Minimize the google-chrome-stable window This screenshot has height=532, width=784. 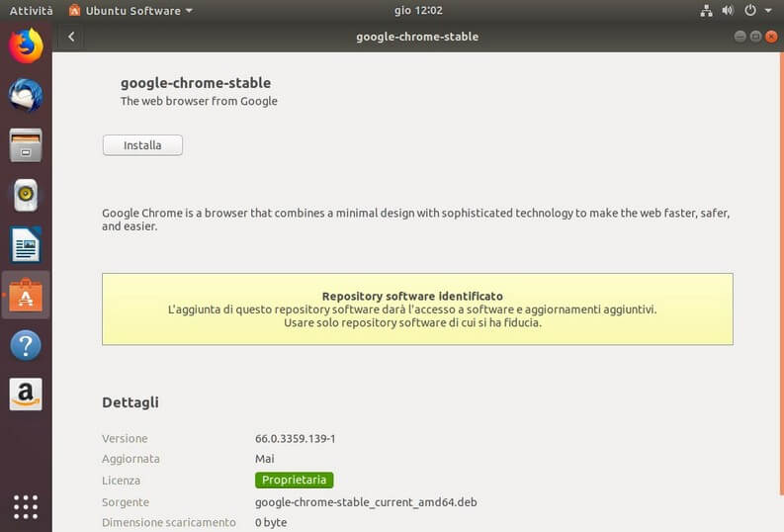point(740,37)
